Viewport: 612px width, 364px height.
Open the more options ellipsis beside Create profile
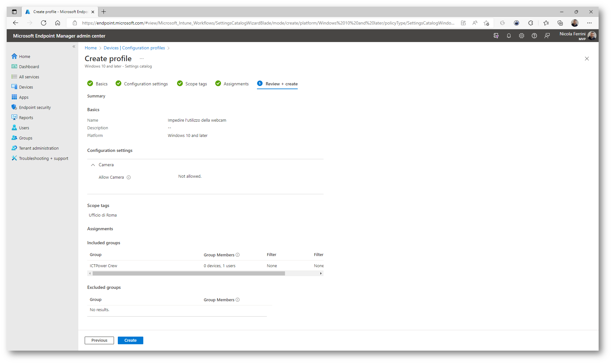142,59
